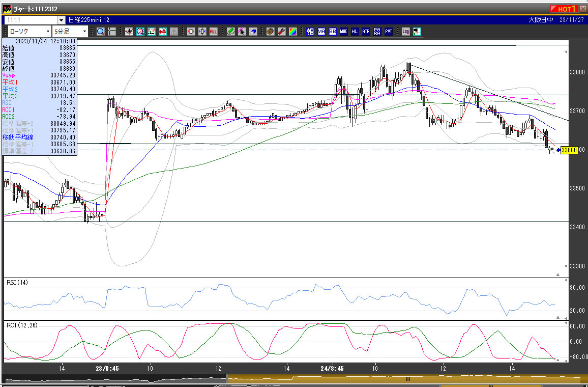Click the 23/8:45 time axis label

click(x=107, y=369)
